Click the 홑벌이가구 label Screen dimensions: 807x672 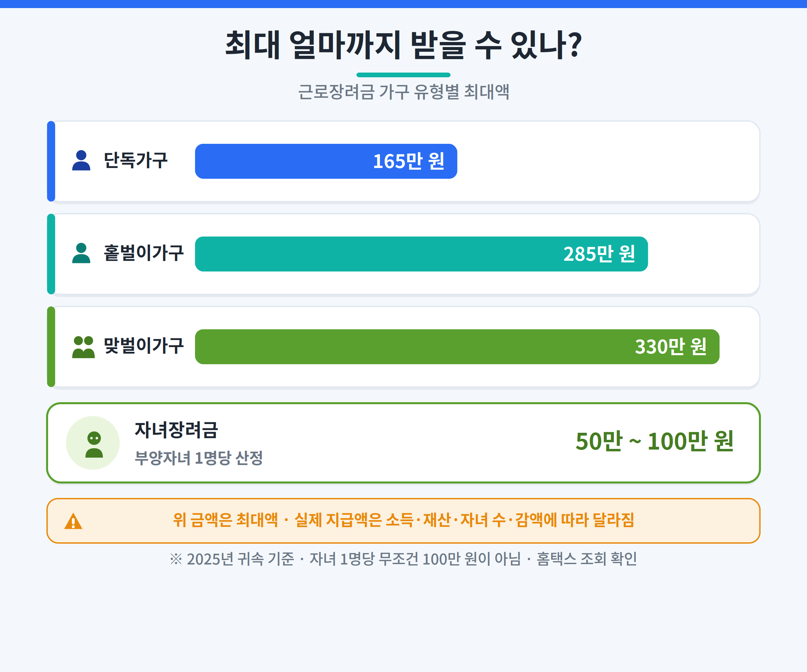click(x=144, y=253)
